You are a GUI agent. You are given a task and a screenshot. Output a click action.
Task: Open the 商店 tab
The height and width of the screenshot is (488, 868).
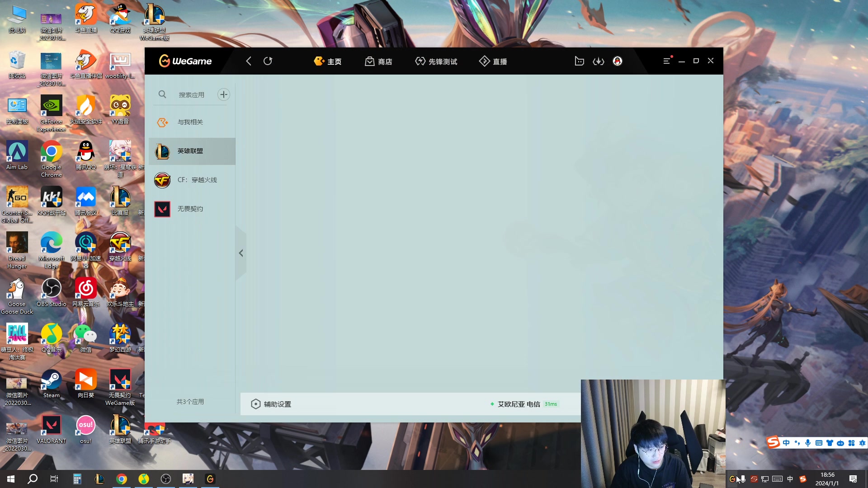pos(378,61)
